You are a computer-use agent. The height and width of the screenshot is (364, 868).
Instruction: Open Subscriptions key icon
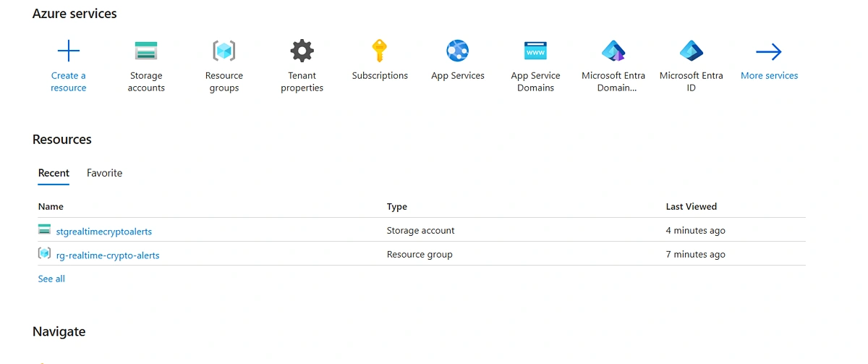point(380,51)
